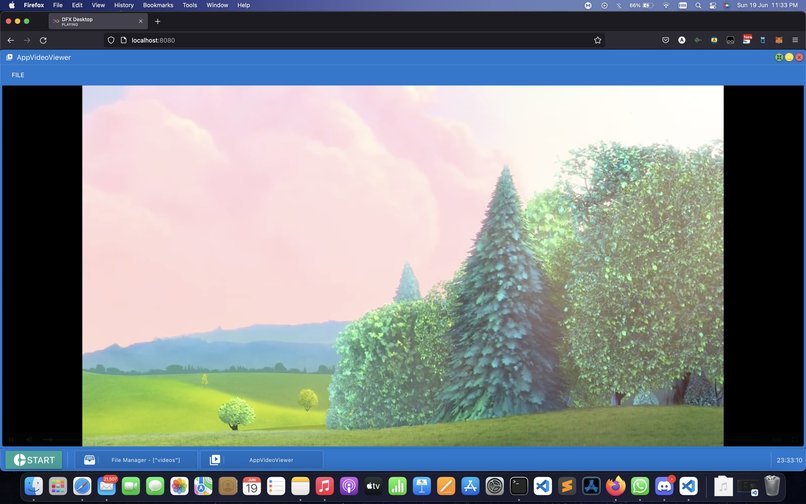
Task: Go back with the Firefox back arrow
Action: tap(11, 40)
